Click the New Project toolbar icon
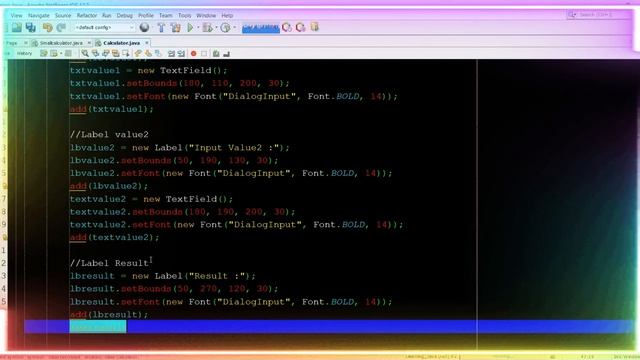640x360 pixels. pos(17,27)
